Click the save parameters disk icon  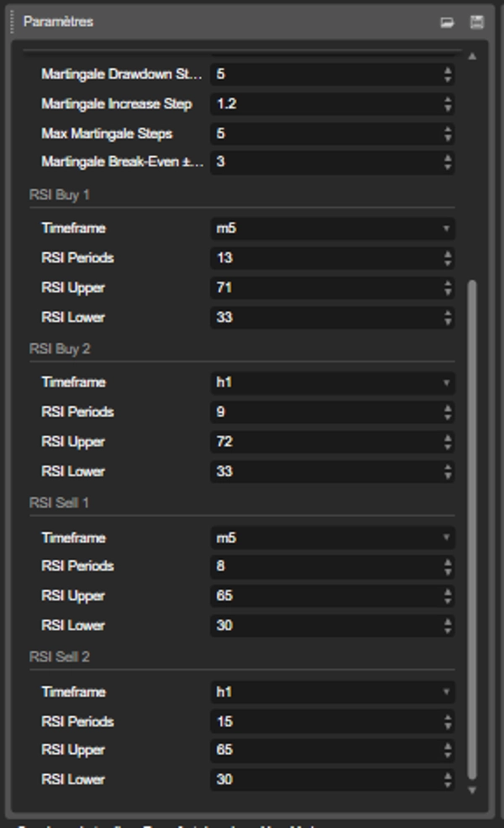pyautogui.click(x=477, y=23)
